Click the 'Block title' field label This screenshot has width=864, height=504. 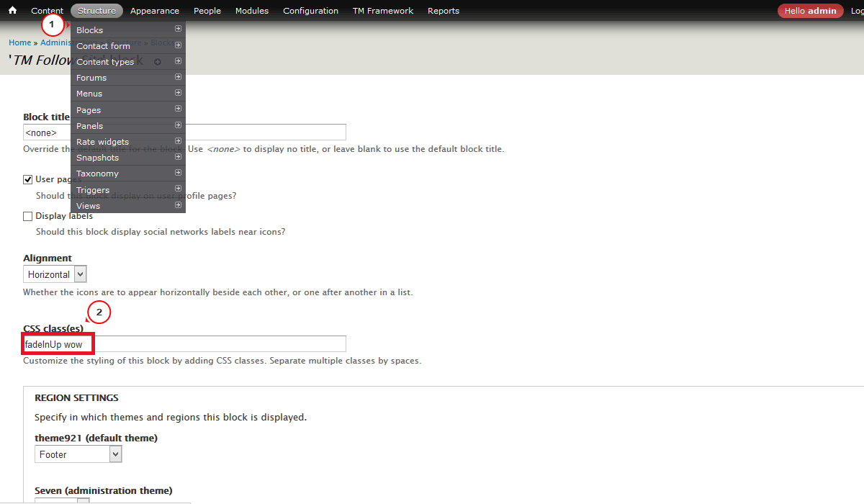coord(46,117)
